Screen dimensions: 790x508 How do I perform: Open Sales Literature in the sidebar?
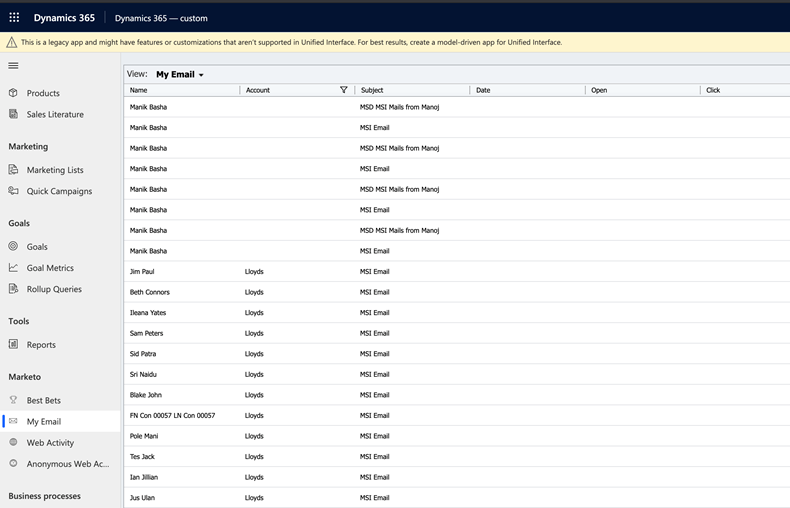55,114
